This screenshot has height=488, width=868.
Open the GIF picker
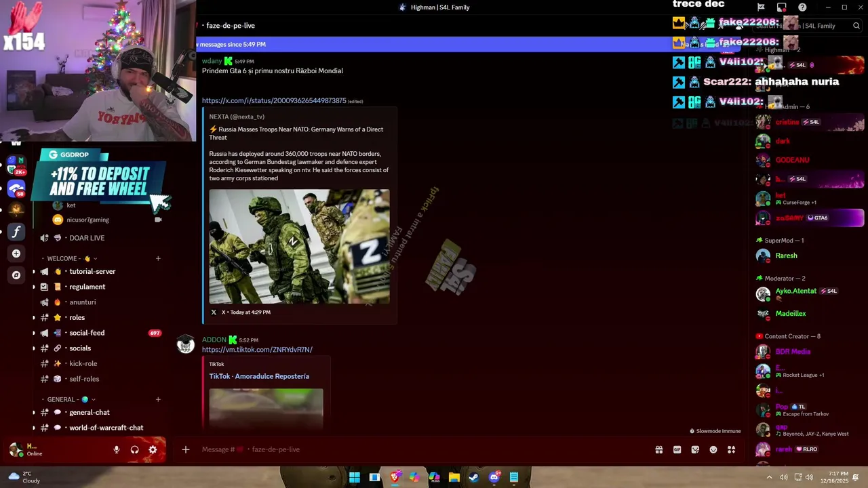pyautogui.click(x=677, y=449)
